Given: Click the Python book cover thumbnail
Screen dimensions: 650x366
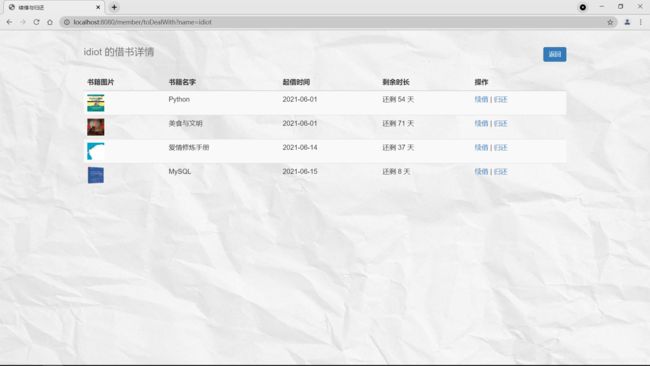Looking at the screenshot, I should tap(96, 103).
